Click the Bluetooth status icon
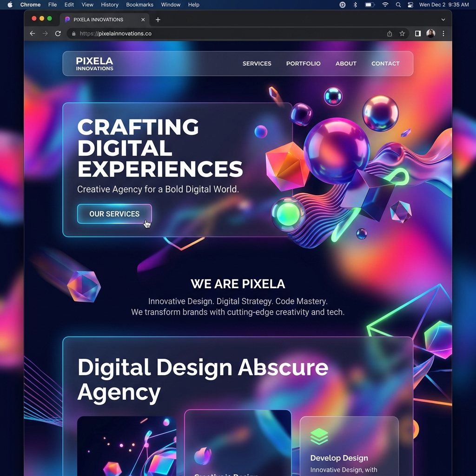 [x=356, y=5]
